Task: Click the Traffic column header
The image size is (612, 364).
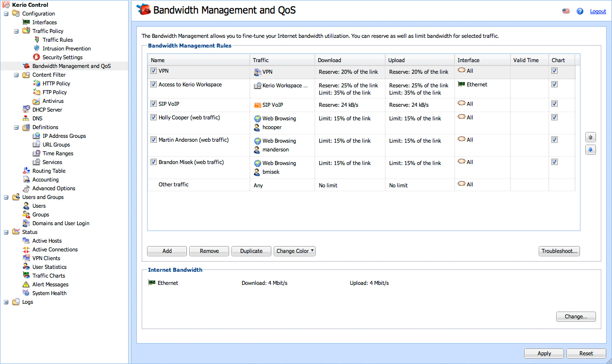Action: [282, 60]
